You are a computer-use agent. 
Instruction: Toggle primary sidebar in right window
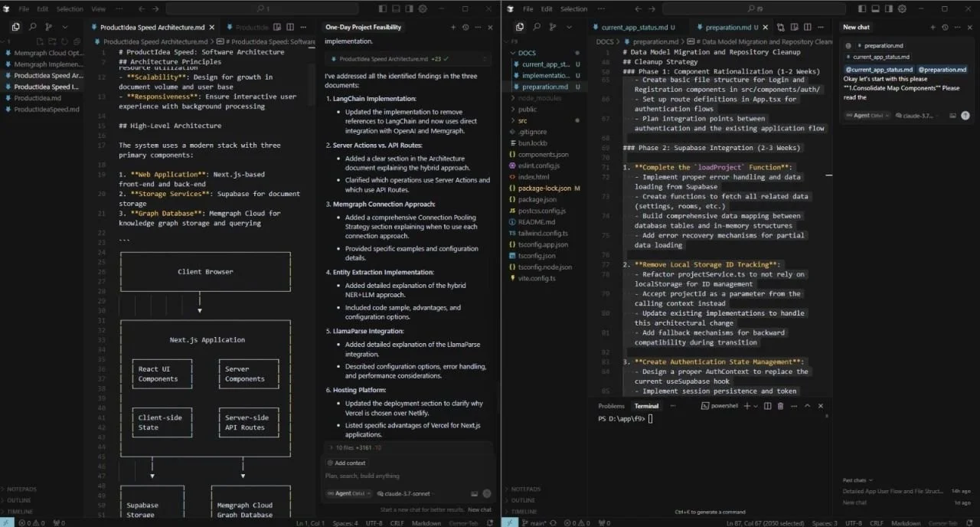(x=863, y=8)
